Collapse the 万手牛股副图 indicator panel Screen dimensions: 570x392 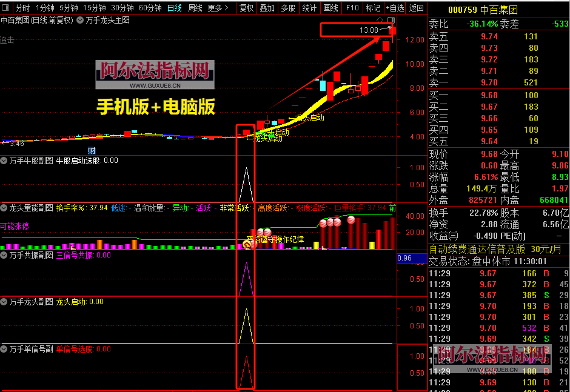5,160
